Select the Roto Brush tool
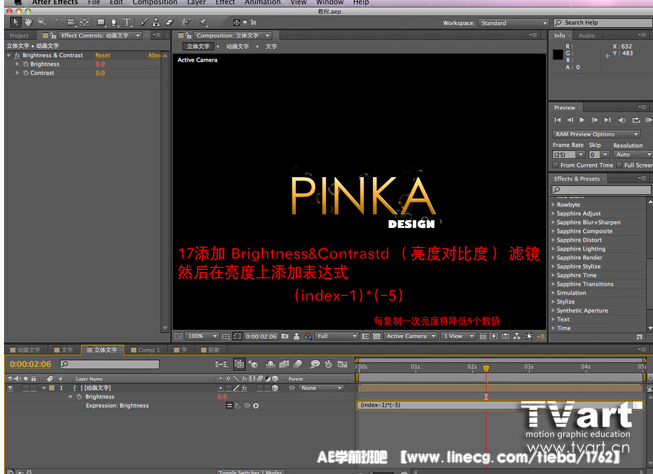Screen dimensions: 653x474 (x=187, y=22)
